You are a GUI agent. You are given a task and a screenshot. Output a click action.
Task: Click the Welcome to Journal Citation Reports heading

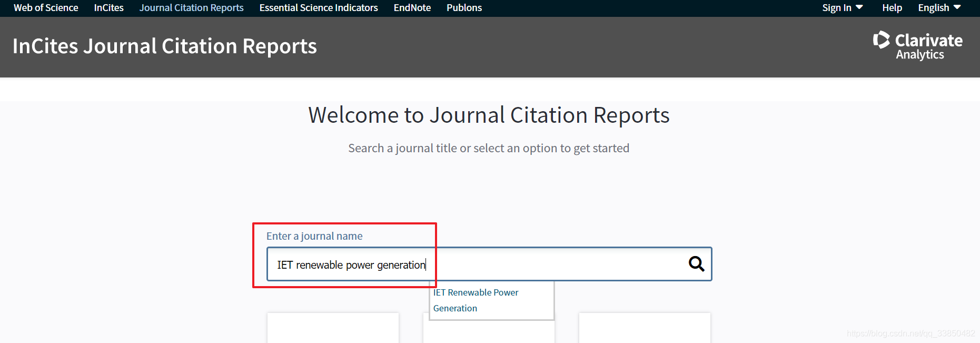489,115
